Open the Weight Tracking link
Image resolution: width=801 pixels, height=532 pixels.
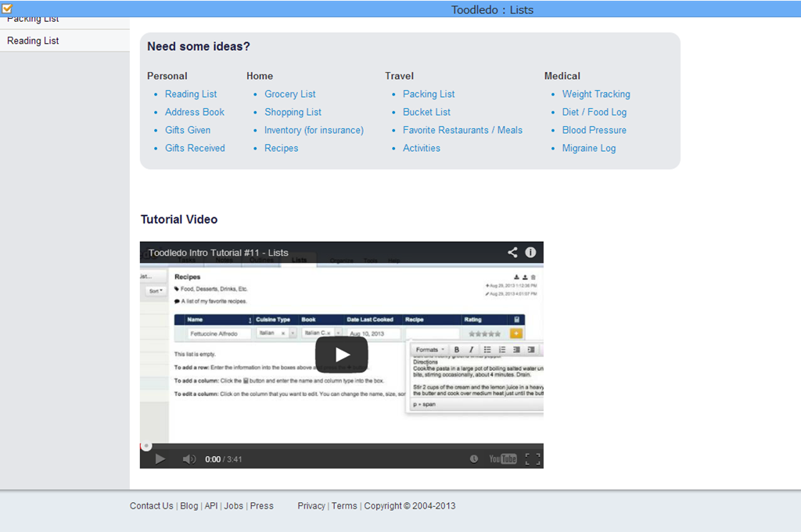click(597, 94)
